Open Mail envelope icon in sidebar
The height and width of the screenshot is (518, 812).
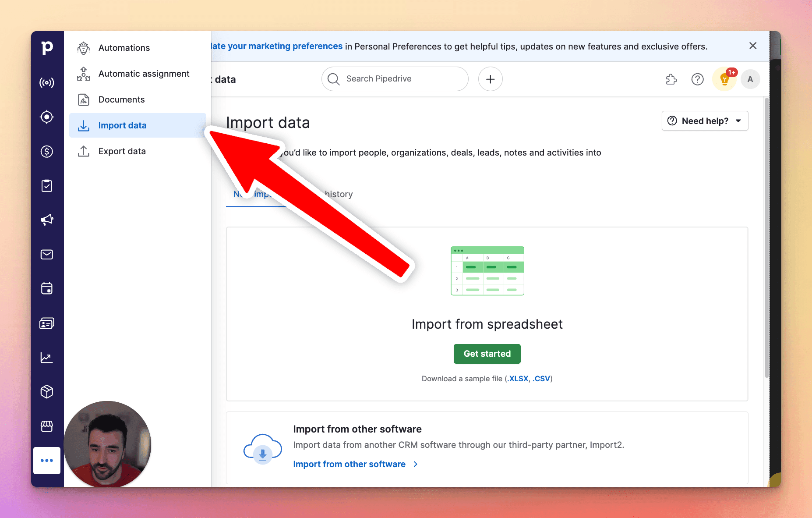47,255
